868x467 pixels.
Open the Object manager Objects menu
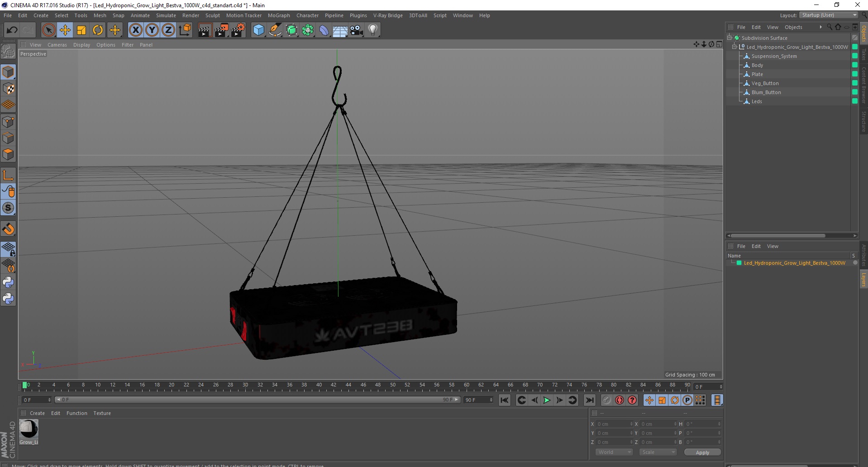point(793,27)
